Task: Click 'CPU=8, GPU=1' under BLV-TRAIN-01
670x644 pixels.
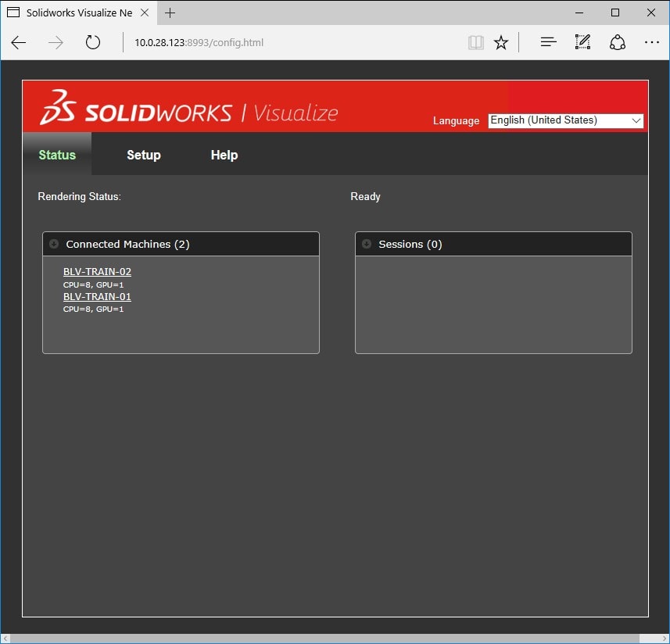Action: tap(94, 309)
